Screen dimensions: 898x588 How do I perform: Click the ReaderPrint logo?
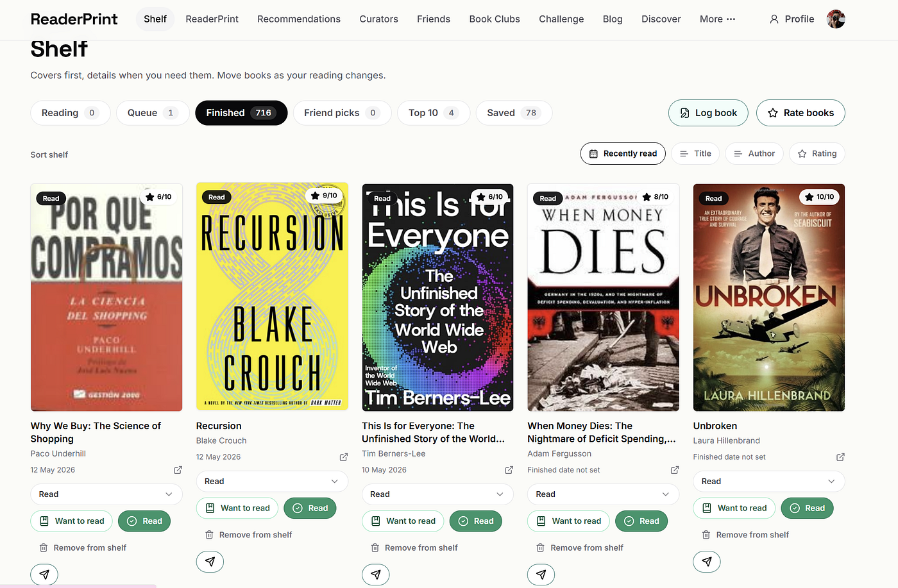pos(74,19)
